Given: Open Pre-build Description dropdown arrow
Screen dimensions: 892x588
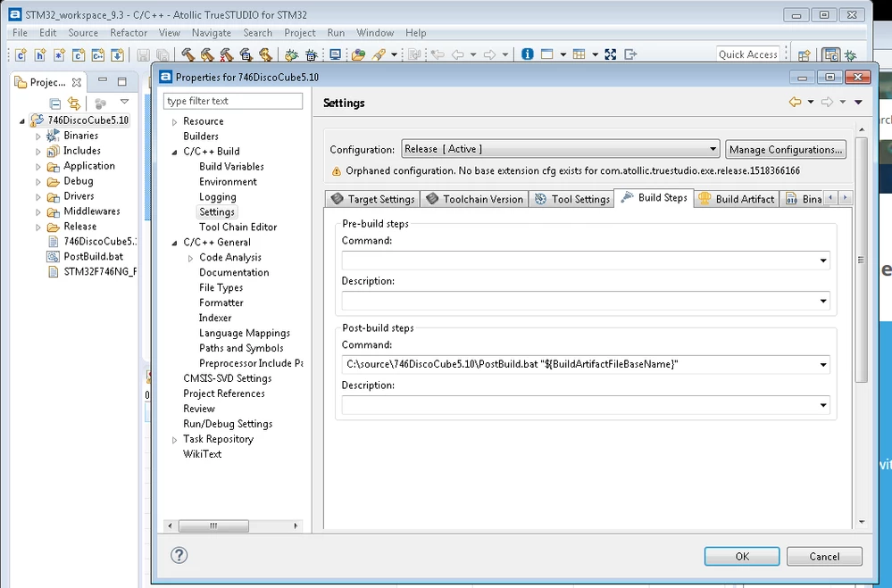Looking at the screenshot, I should coord(822,301).
